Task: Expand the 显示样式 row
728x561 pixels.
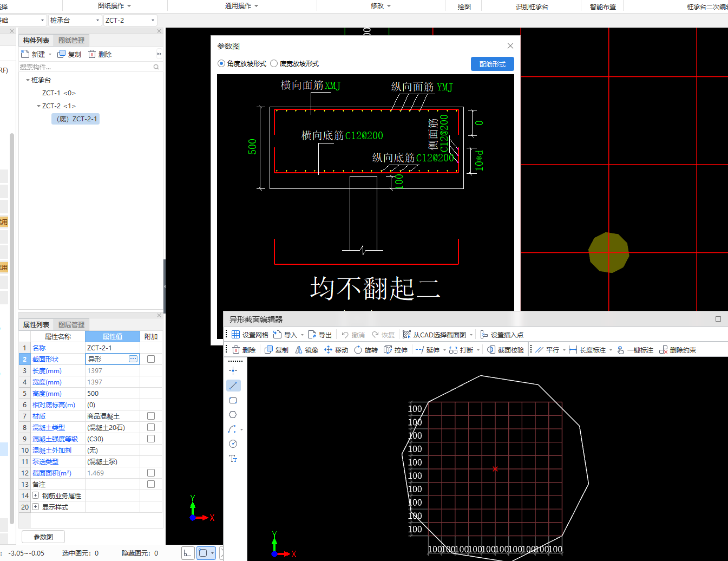Action: [36, 507]
